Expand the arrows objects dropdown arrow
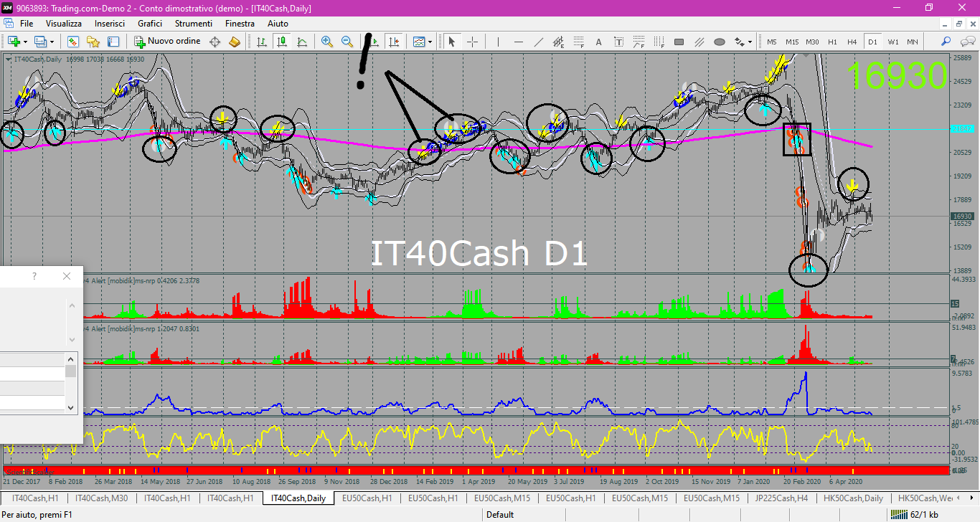The height and width of the screenshot is (522, 980). [750, 42]
